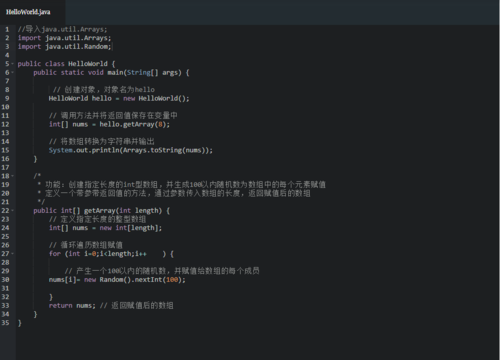The image size is (500, 360).
Task: Click the '//导入java.util.Arrays;' comment on line 1
Action: 63,29
